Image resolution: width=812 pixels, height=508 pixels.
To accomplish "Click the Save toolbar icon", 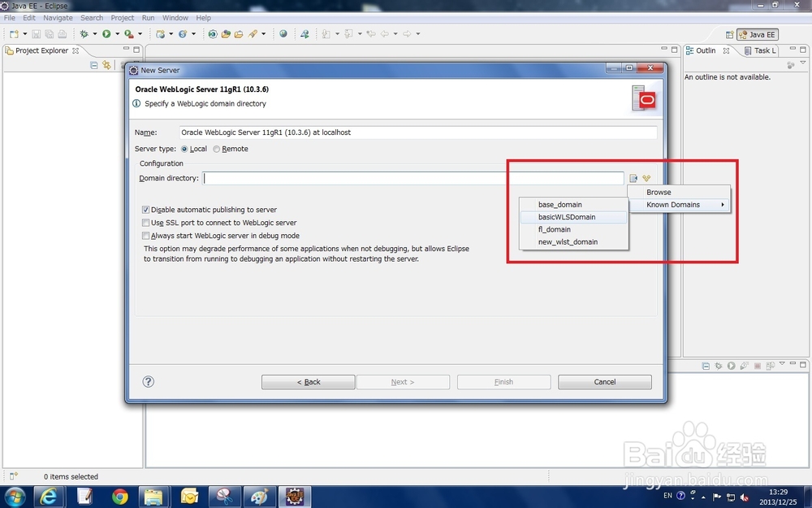I will pyautogui.click(x=37, y=33).
